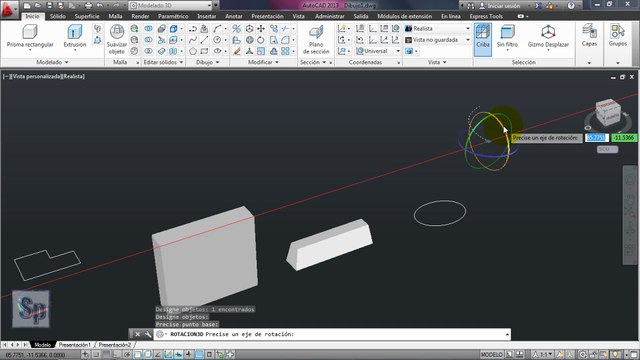
Task: Select the spline curve tool in Dibujo
Action: [x=193, y=40]
